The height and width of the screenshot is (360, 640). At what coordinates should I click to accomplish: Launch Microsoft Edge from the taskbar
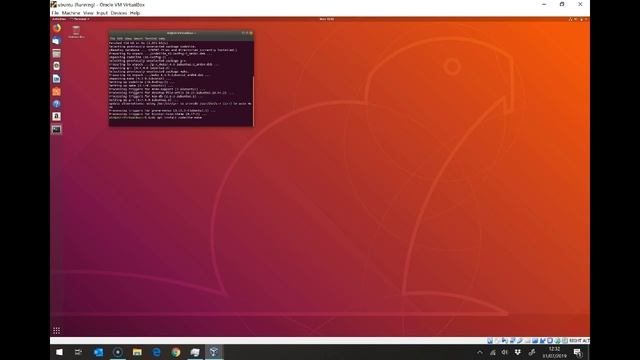click(156, 352)
